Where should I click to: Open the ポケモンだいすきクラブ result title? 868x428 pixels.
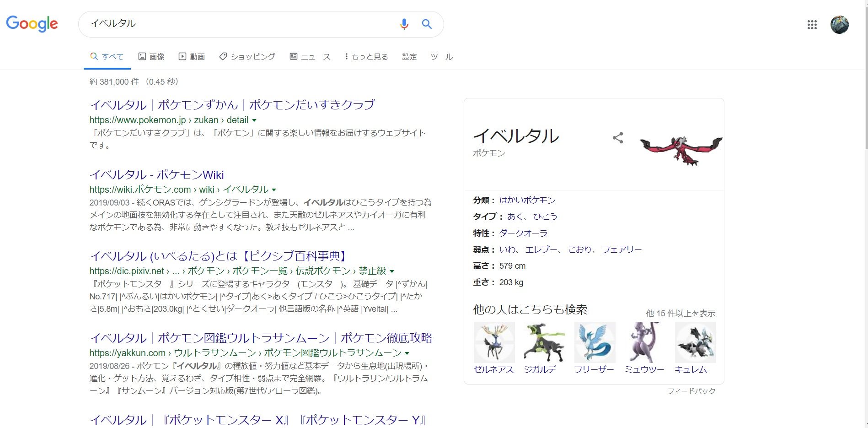coord(232,105)
